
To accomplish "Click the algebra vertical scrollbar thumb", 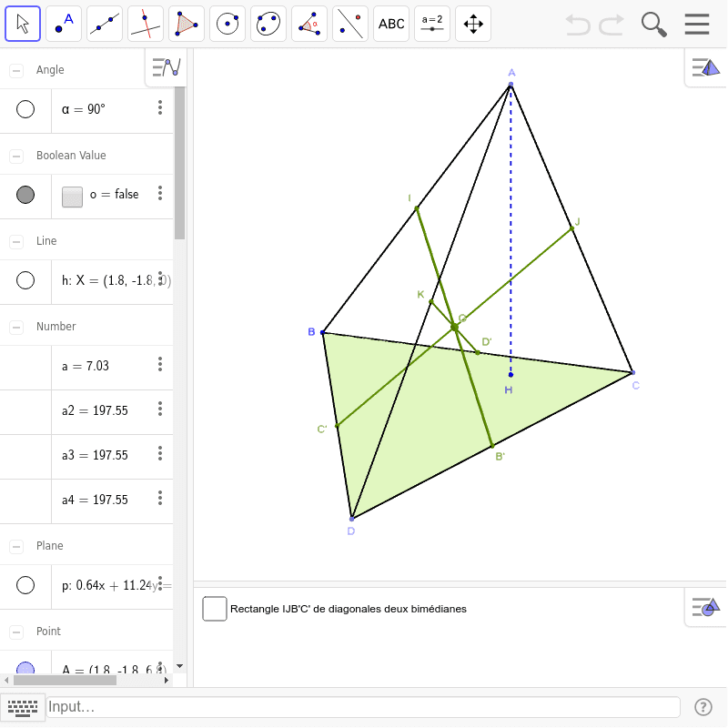I will pyautogui.click(x=179, y=163).
